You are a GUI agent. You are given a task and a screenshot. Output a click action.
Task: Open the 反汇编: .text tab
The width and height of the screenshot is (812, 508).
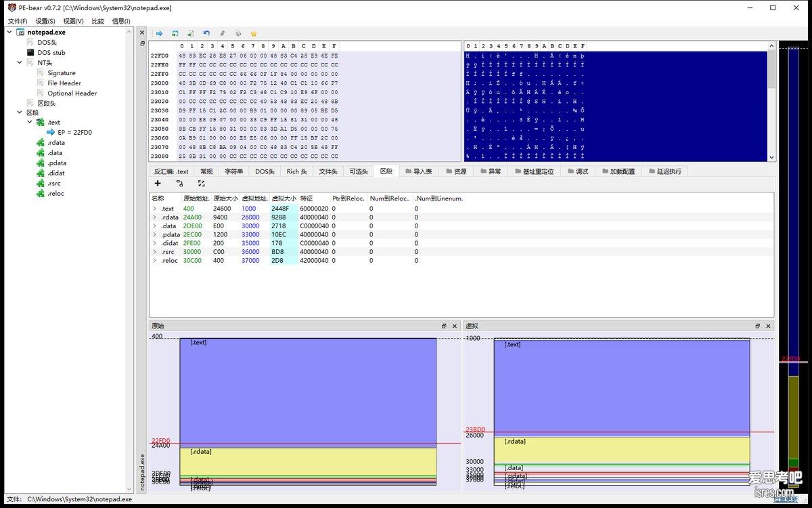coord(171,171)
